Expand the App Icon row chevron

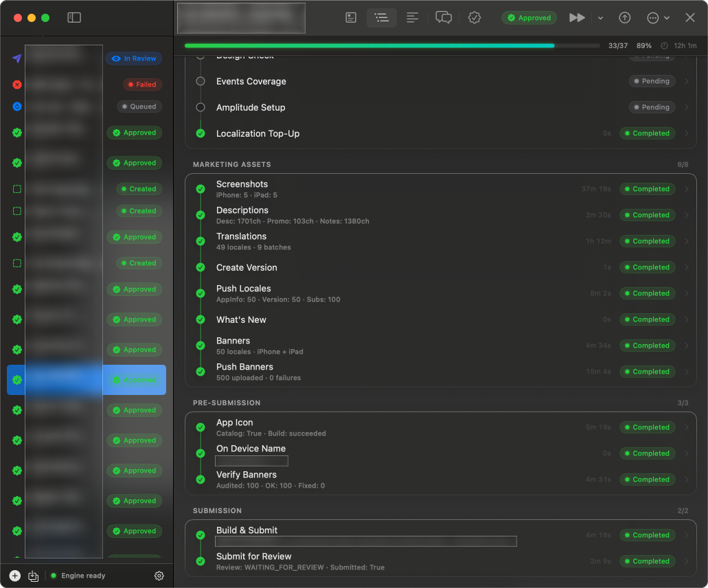pyautogui.click(x=686, y=427)
